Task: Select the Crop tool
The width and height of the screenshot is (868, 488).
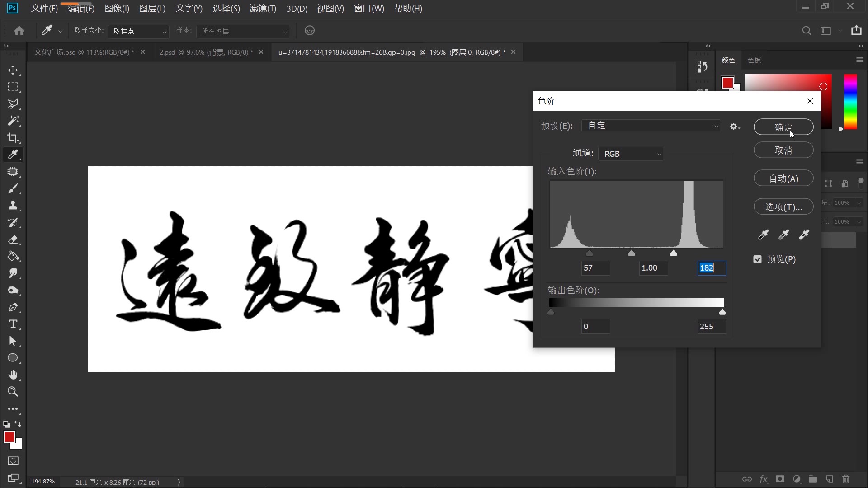Action: pos(14,138)
